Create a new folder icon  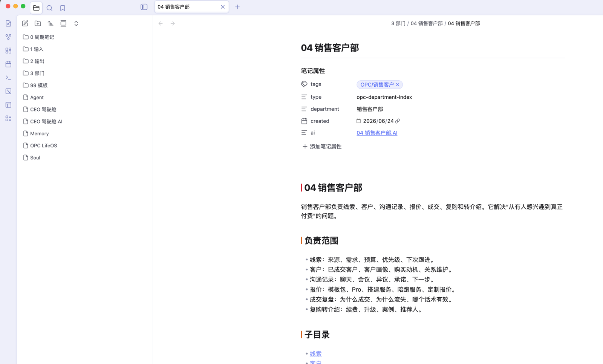[38, 23]
